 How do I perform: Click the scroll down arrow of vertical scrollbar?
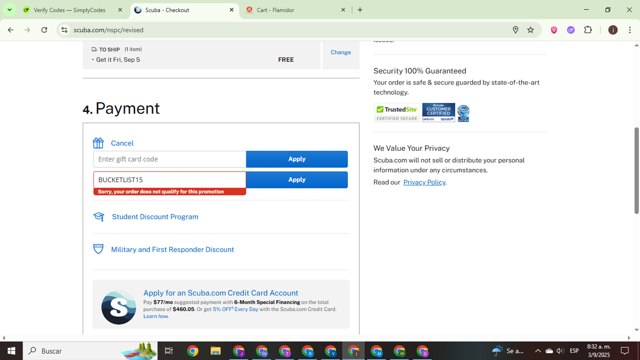[636, 330]
